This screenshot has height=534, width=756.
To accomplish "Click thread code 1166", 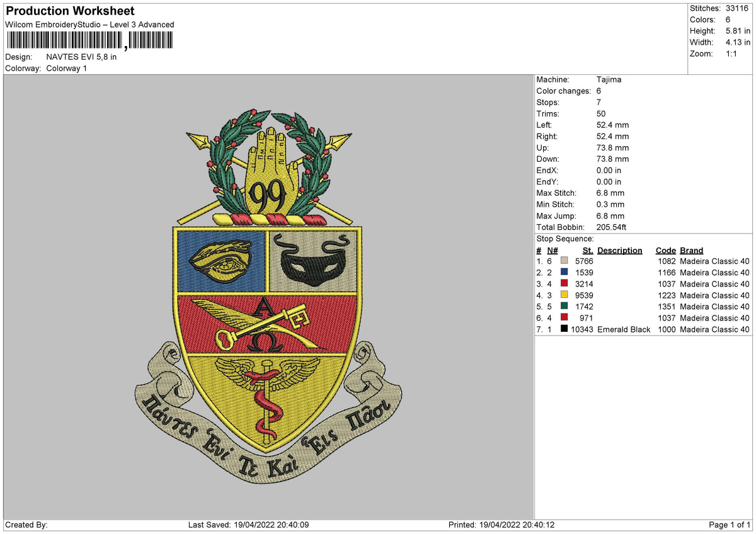I will tap(667, 273).
